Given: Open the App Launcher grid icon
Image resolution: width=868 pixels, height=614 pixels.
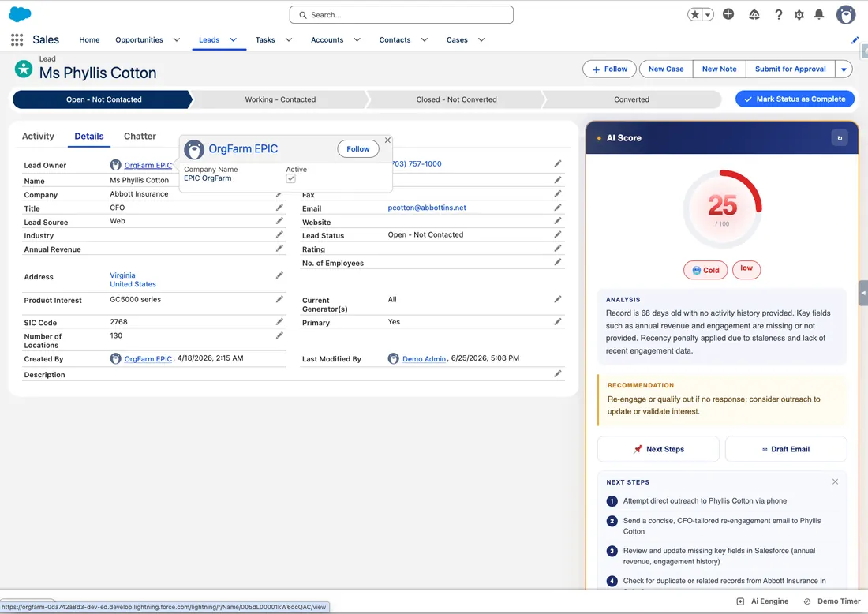Looking at the screenshot, I should point(17,40).
